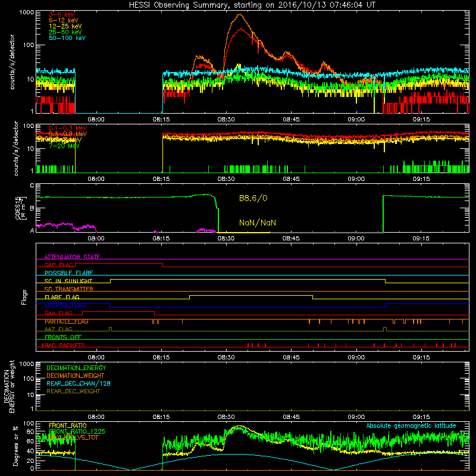Image resolution: width=476 pixels, height=476 pixels.
Task: Click the REAR_DEC_WEIGHT legend label
Action: tap(73, 392)
